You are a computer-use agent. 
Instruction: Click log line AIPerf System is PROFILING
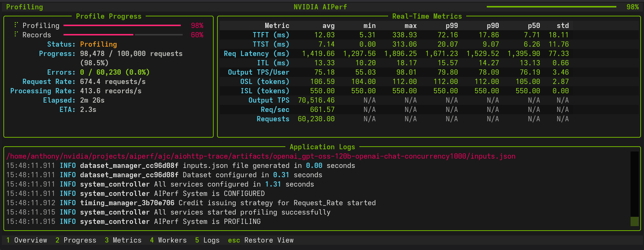(133, 222)
